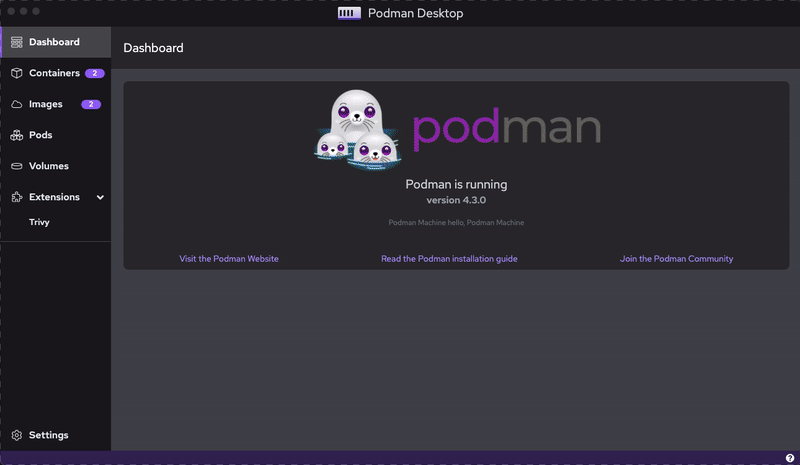Click the Images count badge
Image resolution: width=800 pixels, height=465 pixels.
click(91, 104)
